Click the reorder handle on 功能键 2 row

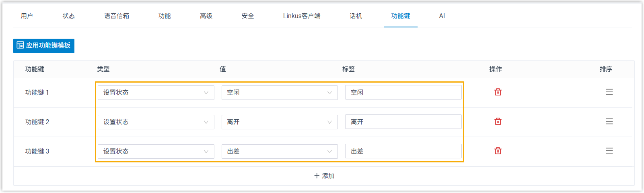pos(609,122)
